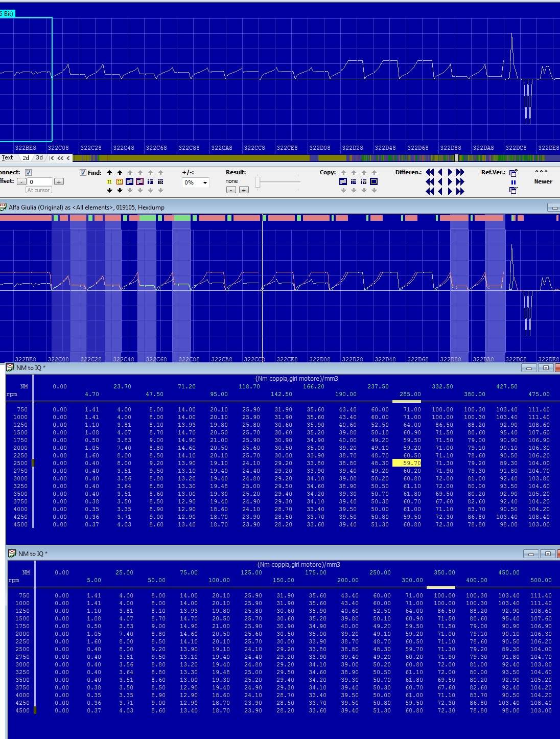This screenshot has height=739, width=560.
Task: Select the magenta-bordered map icon in the Find group
Action: pyautogui.click(x=140, y=181)
